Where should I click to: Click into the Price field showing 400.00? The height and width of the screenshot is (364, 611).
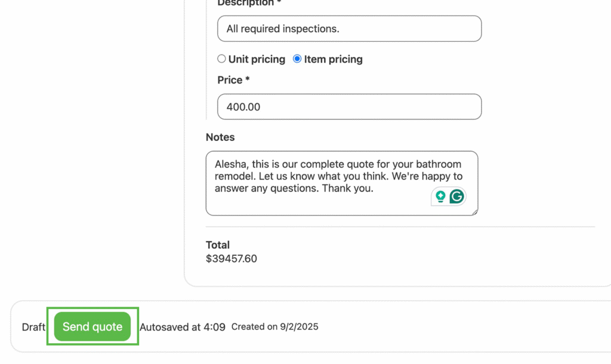[x=349, y=107]
